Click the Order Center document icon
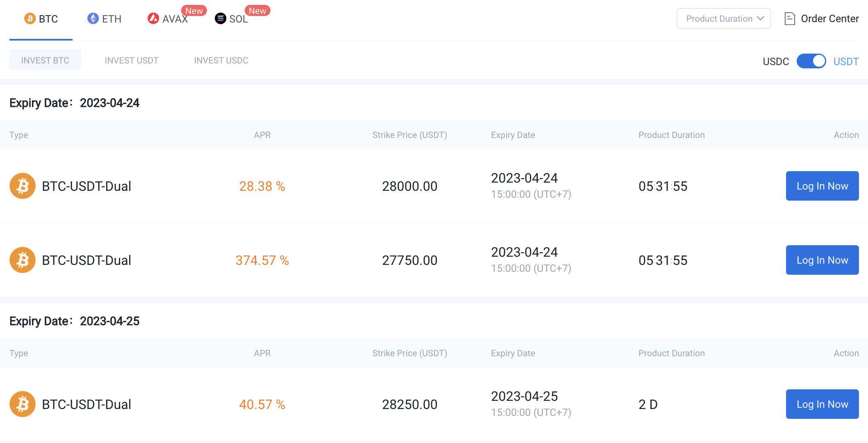The image size is (868, 443). pos(790,18)
